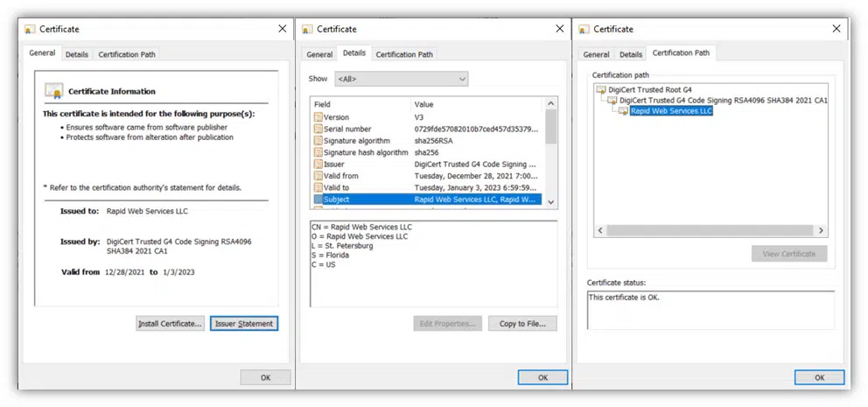The width and height of the screenshot is (868, 407).
Task: Select DigiCert Trusted G4 Code Signing node
Action: point(723,101)
